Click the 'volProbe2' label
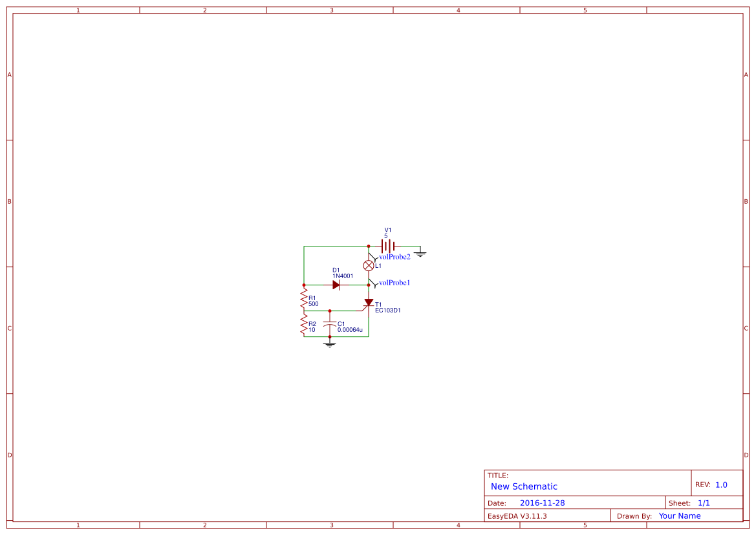This screenshot has height=535, width=756. click(394, 257)
